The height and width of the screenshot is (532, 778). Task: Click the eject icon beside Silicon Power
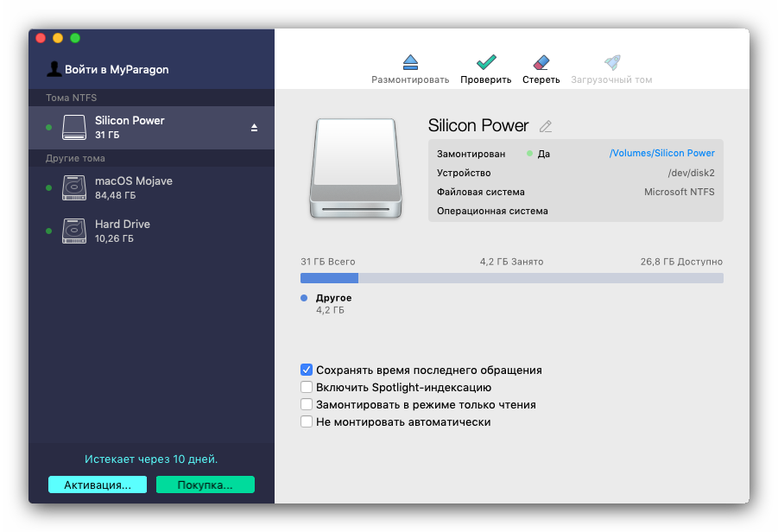point(254,128)
